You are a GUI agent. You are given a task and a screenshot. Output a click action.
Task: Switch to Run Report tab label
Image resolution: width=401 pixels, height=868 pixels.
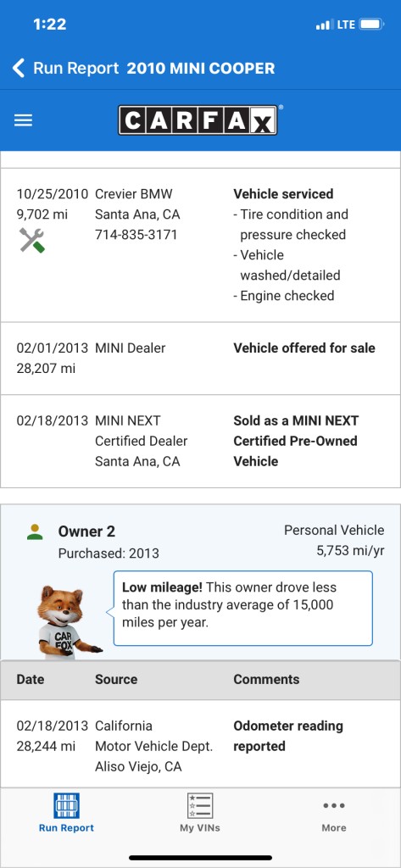pyautogui.click(x=66, y=827)
